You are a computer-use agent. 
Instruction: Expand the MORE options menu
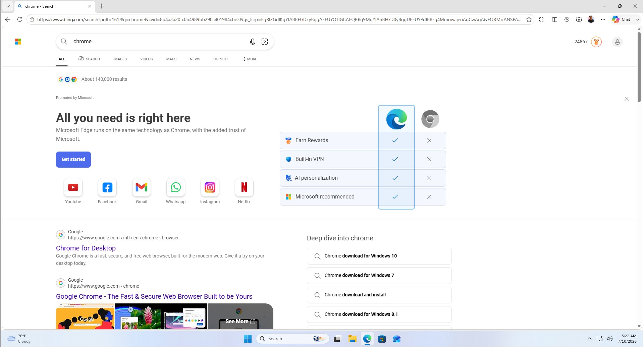[x=250, y=59]
